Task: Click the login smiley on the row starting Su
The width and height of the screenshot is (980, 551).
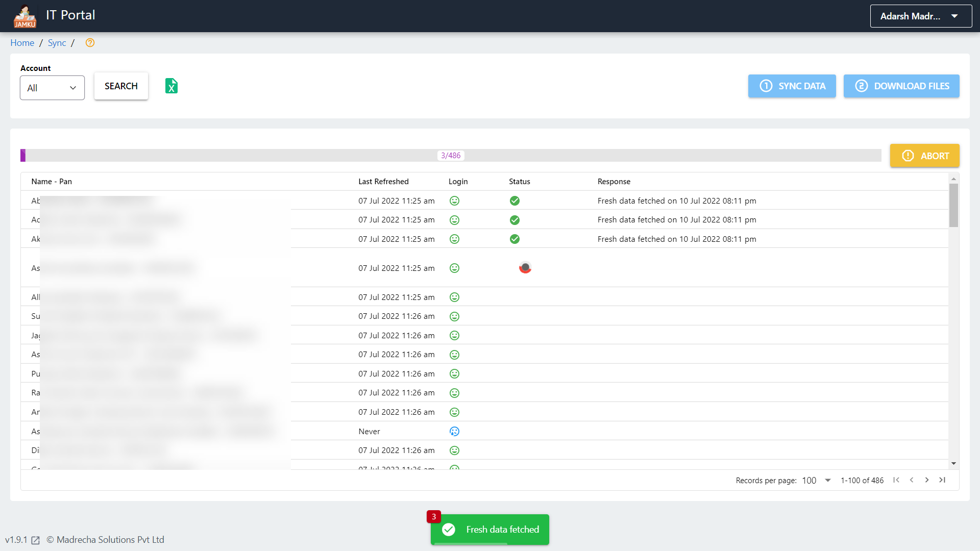Action: point(454,316)
